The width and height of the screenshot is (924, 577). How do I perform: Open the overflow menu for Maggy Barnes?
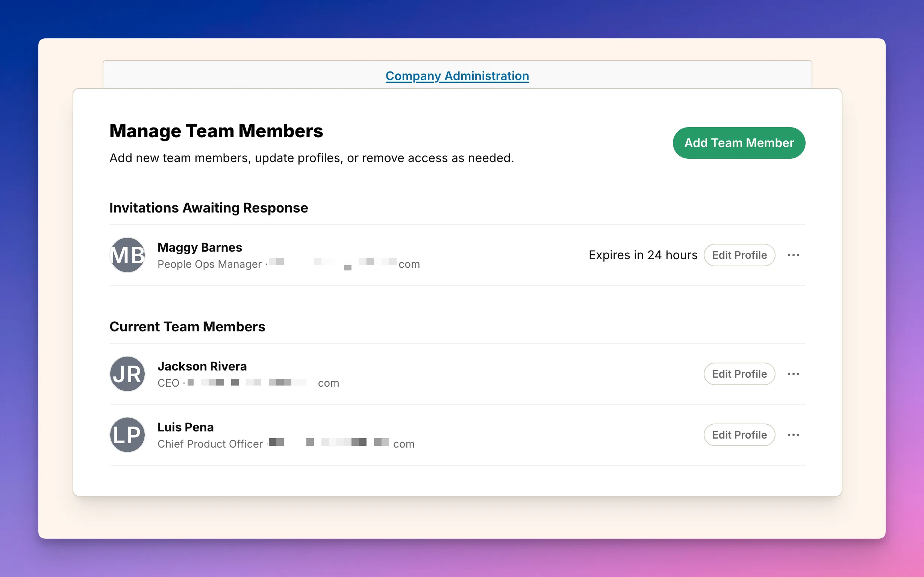click(794, 255)
